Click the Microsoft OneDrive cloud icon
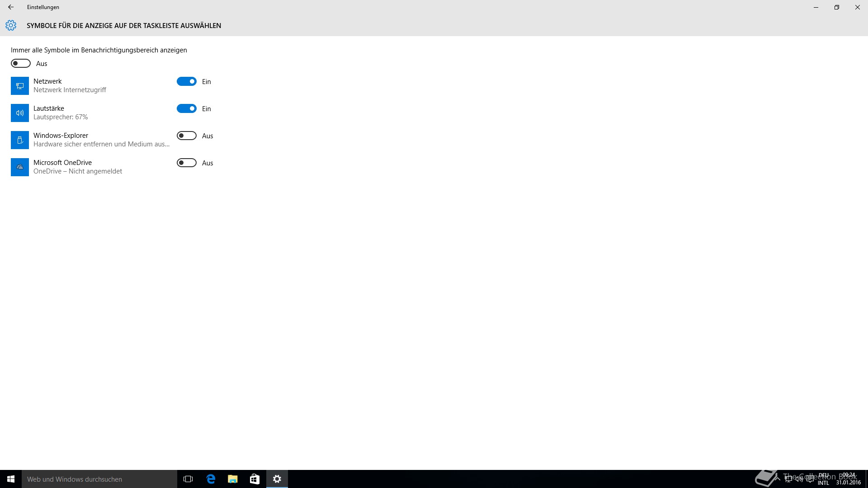The height and width of the screenshot is (488, 868). pos(20,167)
